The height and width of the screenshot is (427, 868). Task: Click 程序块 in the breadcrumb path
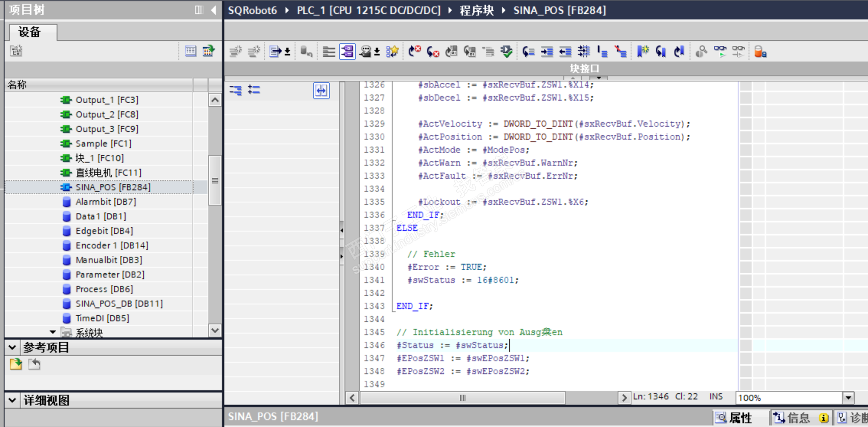[x=476, y=10]
